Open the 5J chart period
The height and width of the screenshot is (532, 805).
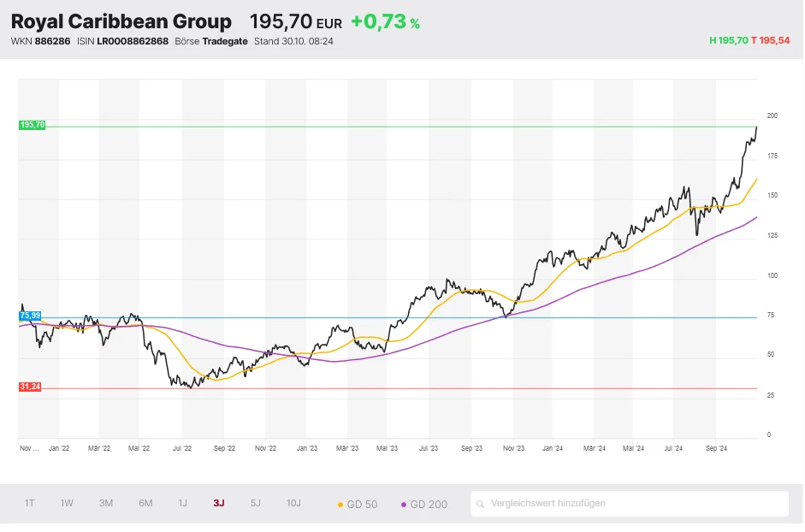click(x=256, y=503)
